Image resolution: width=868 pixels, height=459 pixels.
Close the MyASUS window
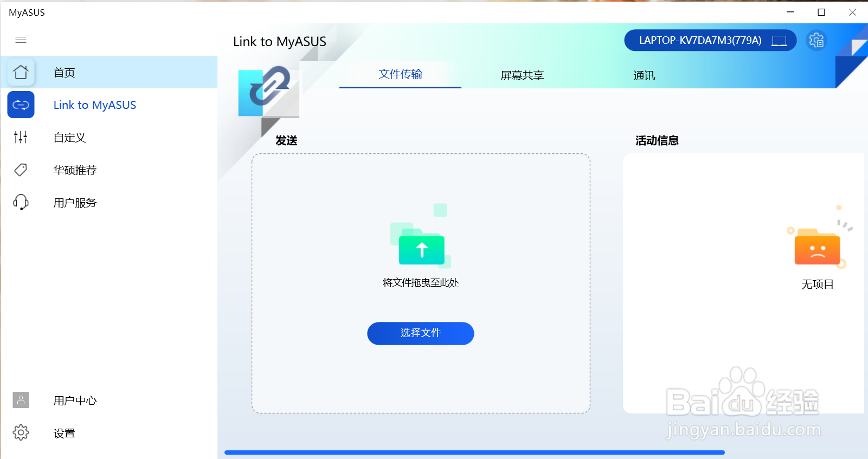click(852, 12)
